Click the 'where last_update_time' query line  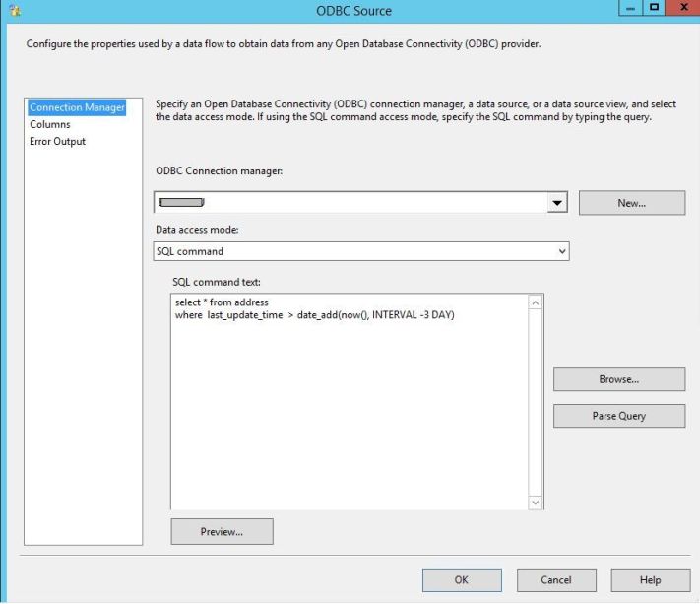[315, 315]
